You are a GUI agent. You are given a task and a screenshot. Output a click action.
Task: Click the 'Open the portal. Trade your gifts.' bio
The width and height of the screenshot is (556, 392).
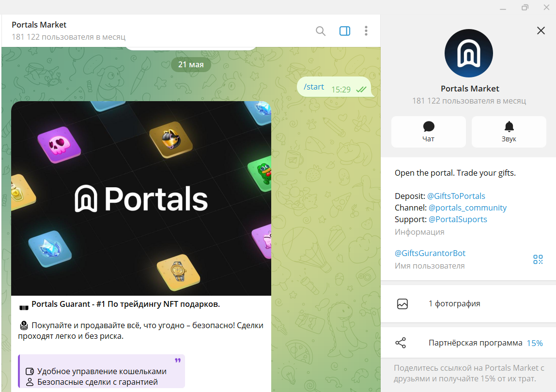coord(455,173)
